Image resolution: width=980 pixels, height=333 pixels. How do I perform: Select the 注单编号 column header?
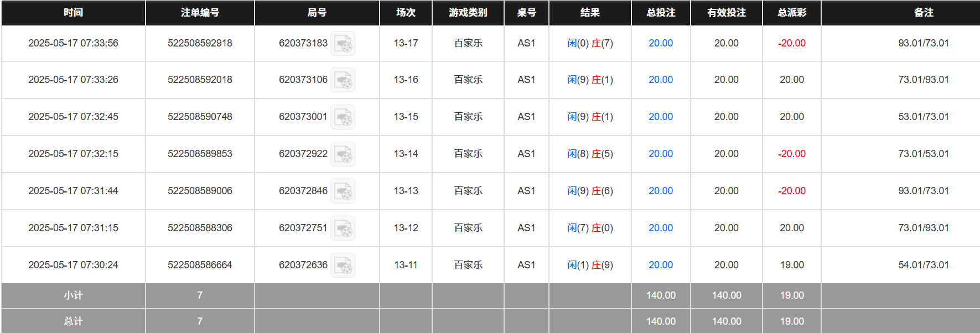(200, 13)
